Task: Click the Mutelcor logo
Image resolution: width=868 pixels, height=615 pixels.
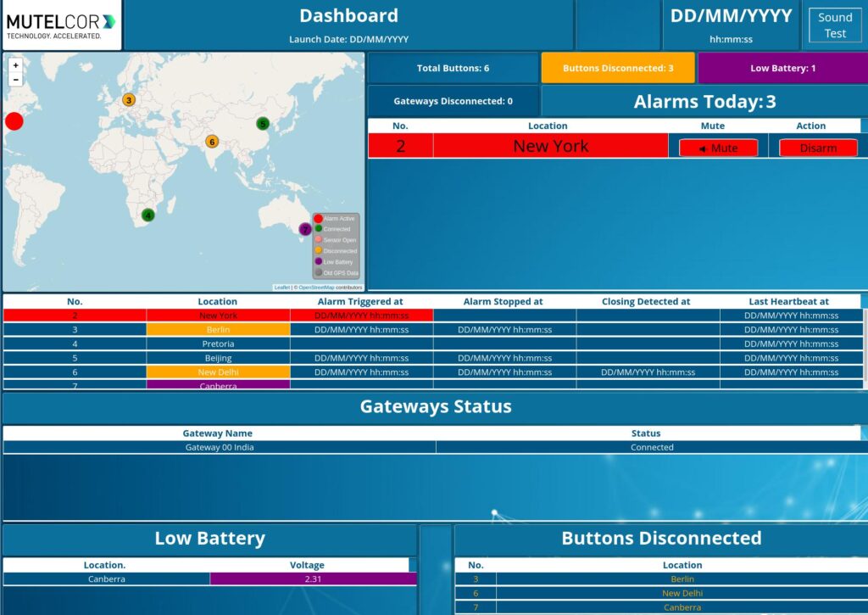Action: click(61, 25)
